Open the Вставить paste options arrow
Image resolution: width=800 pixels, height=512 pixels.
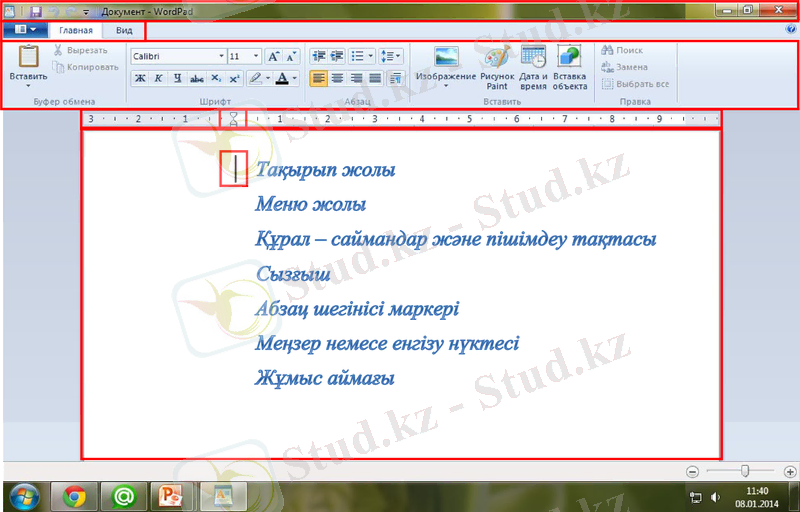coord(28,86)
